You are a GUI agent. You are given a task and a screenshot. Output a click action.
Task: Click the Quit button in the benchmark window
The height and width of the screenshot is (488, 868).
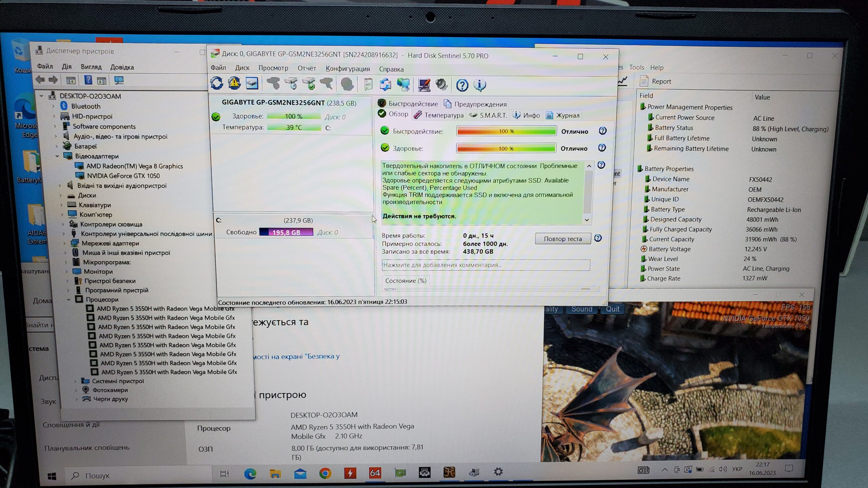tap(612, 309)
